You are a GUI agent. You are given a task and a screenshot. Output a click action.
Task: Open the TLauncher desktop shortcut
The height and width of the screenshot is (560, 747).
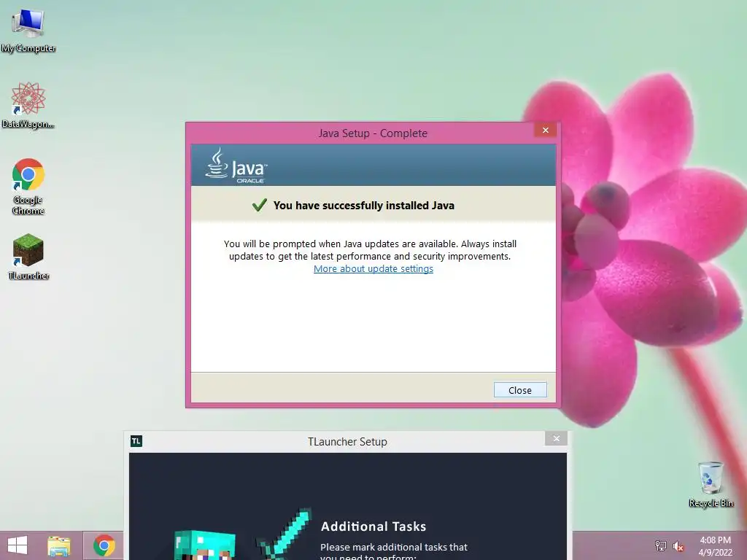(x=28, y=257)
